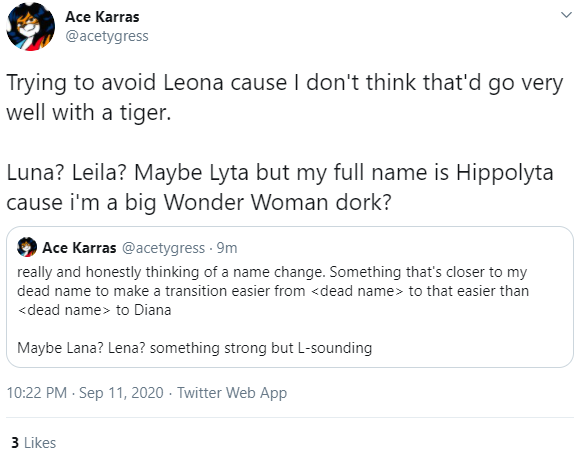Click @acetygress handle in the quoted tweet
The image size is (577, 449).
pyautogui.click(x=163, y=248)
